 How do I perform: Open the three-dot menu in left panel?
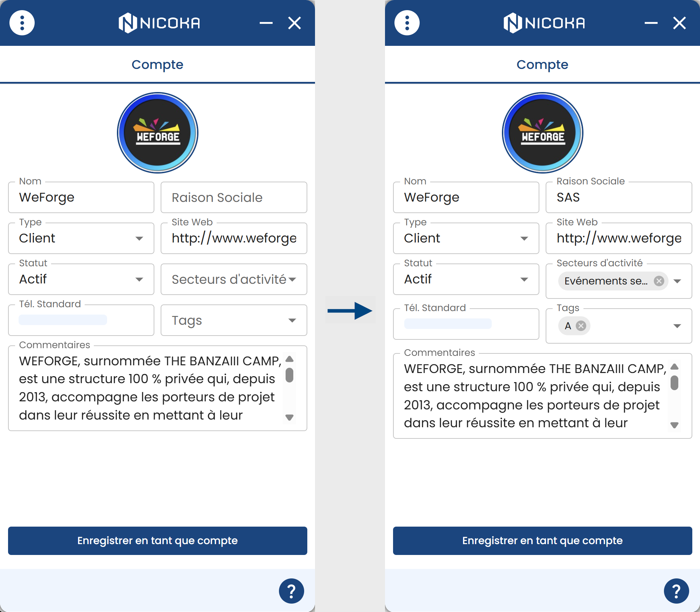click(x=22, y=23)
